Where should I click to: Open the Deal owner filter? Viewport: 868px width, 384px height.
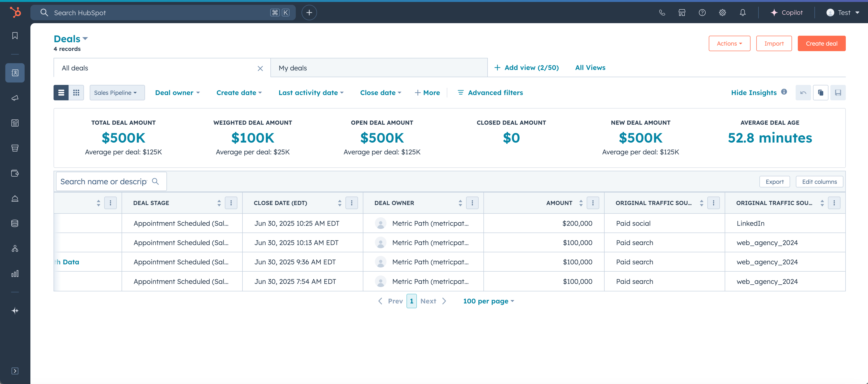pos(177,93)
